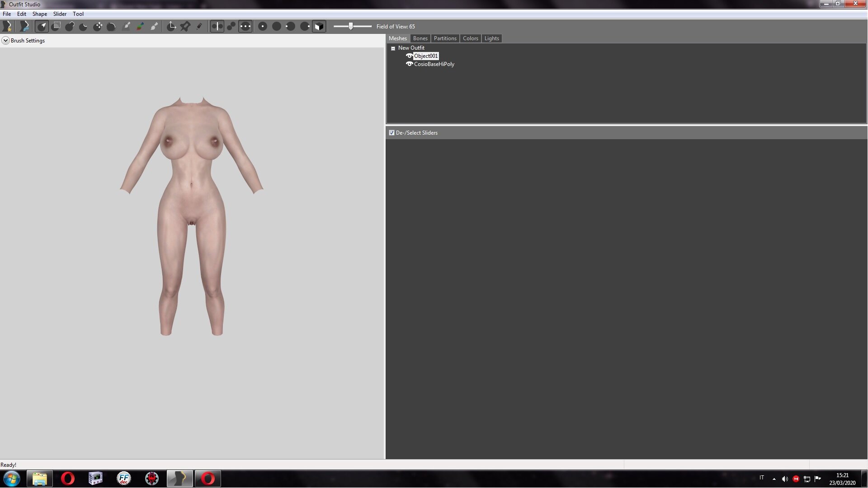This screenshot has height=488, width=868.
Task: Toggle Global brush collision mode
Action: pos(245,26)
